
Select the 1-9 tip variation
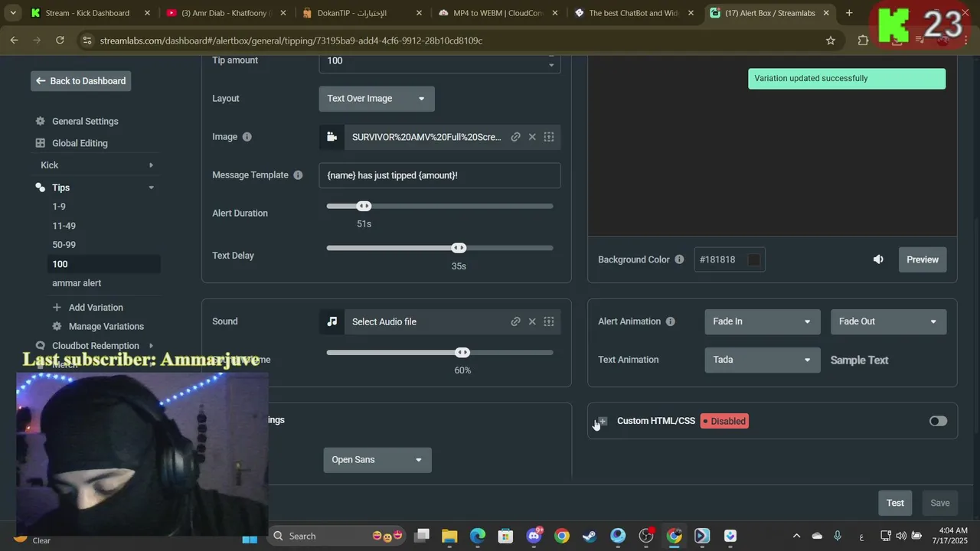pos(59,207)
